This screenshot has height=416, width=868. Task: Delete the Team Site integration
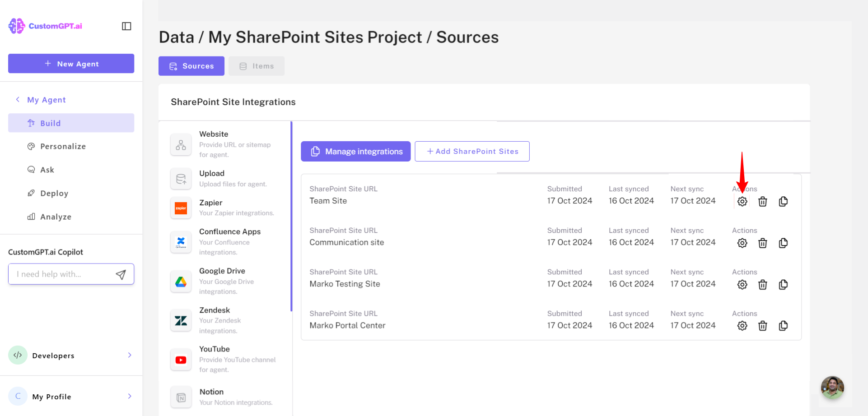tap(762, 202)
